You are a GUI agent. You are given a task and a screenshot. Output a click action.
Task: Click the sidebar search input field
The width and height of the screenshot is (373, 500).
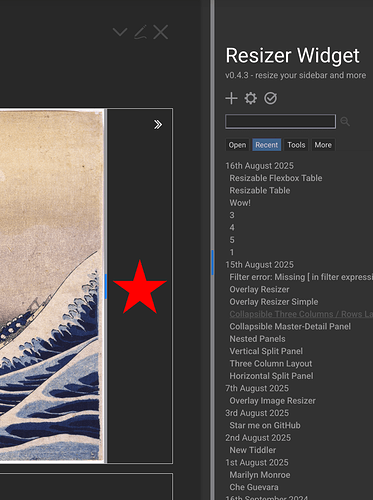[280, 121]
